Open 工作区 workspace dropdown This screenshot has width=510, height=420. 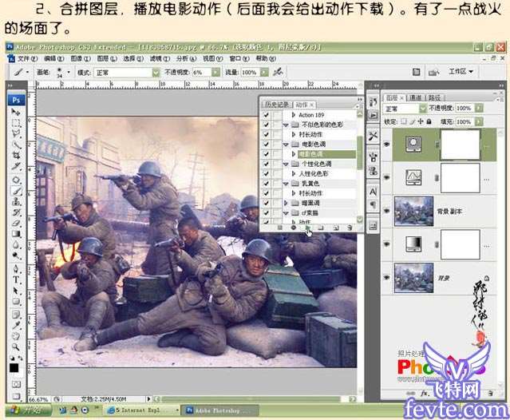[461, 71]
